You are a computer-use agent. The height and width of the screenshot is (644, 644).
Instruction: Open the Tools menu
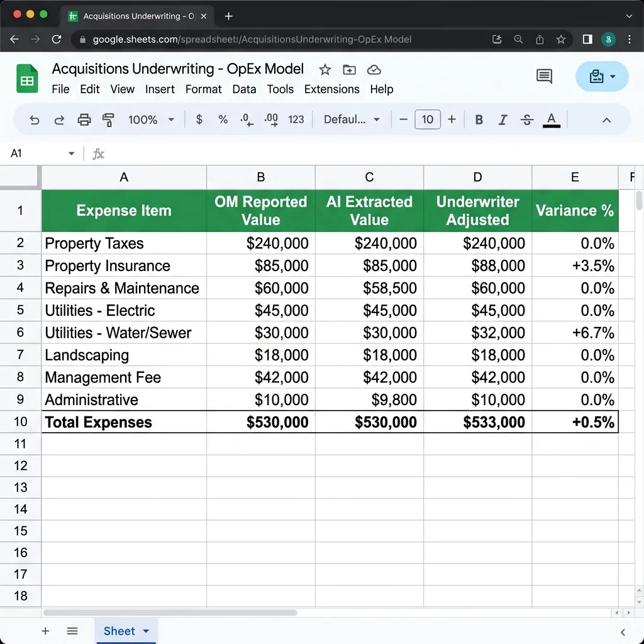point(280,89)
